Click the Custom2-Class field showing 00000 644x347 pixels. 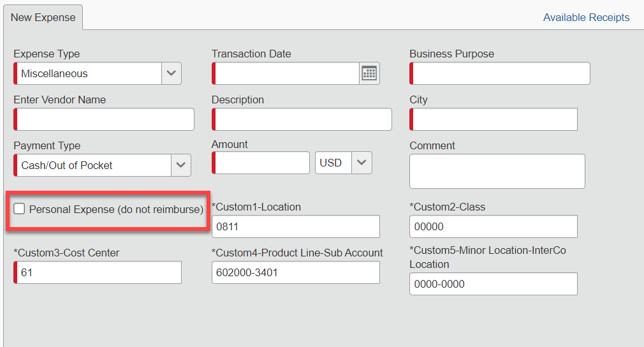pyautogui.click(x=493, y=226)
